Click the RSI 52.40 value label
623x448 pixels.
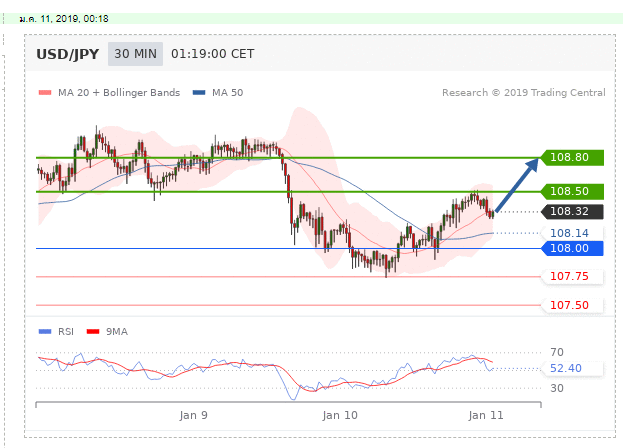pyautogui.click(x=573, y=369)
